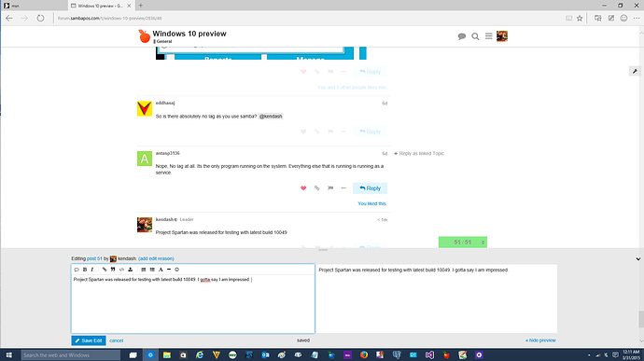Viewport: 644px width, 361px height.
Task: Launch Firefox from taskbar
Action: coord(364,354)
